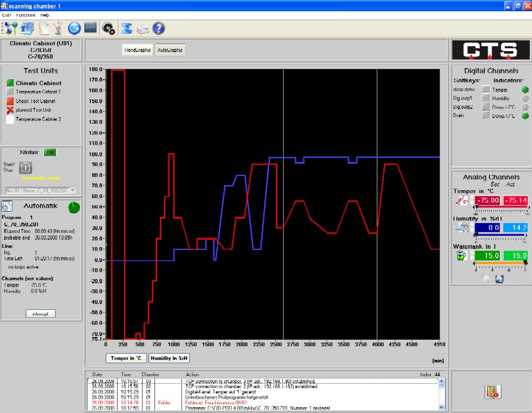Select log row 'Unterbrochenes Prüfprogramm fortgesetzt'

coord(263,397)
